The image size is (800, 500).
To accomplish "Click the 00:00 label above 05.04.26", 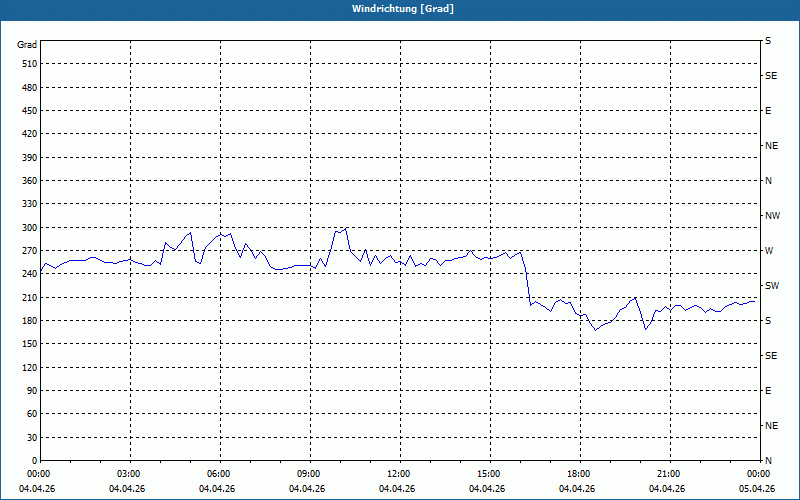I will [x=759, y=474].
